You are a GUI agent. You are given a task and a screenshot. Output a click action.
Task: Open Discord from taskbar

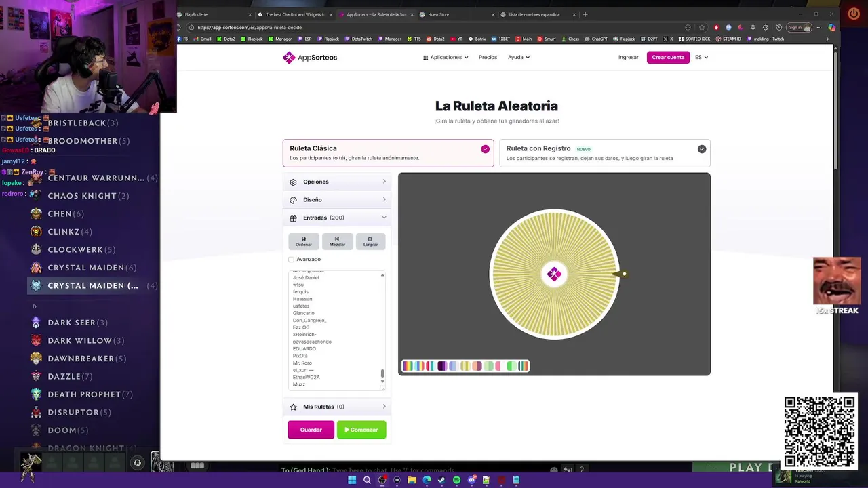471,480
